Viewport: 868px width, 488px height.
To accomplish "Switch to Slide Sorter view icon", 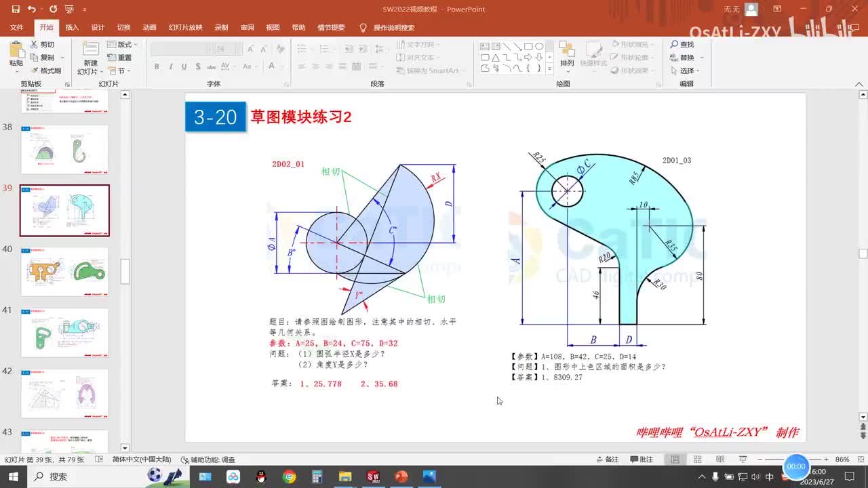I will click(698, 460).
